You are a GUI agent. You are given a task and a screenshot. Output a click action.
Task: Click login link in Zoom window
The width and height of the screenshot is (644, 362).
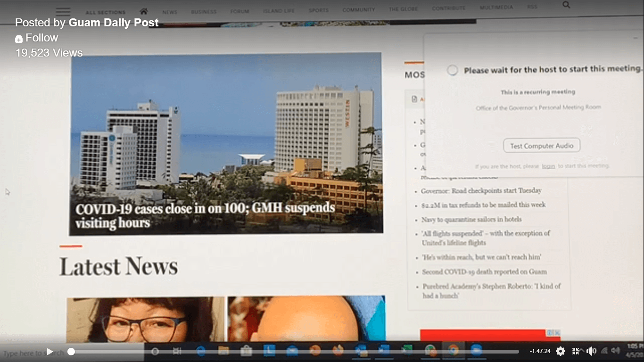pos(548,166)
